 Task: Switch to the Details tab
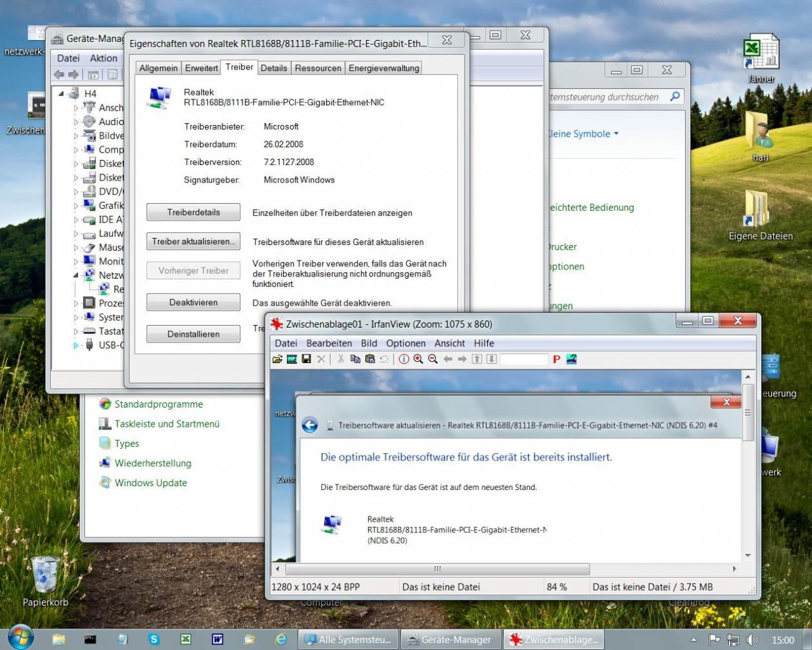[274, 68]
